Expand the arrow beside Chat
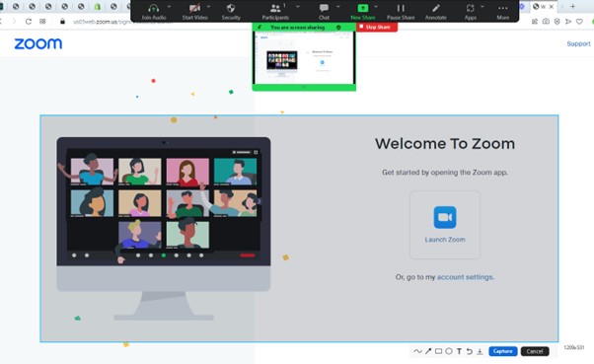 [338, 7]
